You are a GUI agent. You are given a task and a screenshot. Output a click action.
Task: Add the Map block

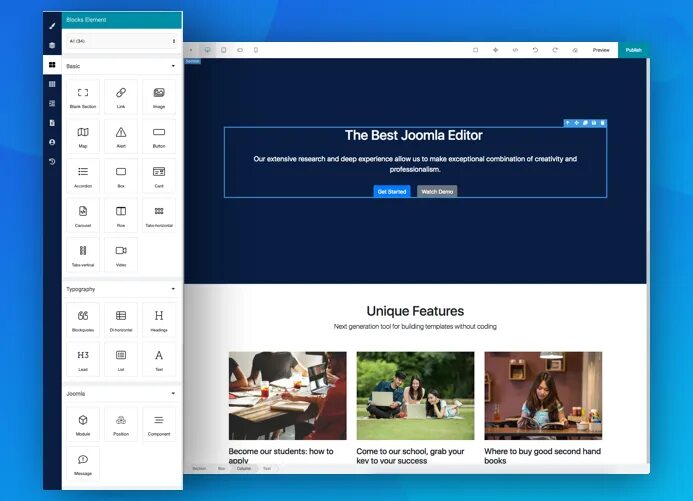83,136
